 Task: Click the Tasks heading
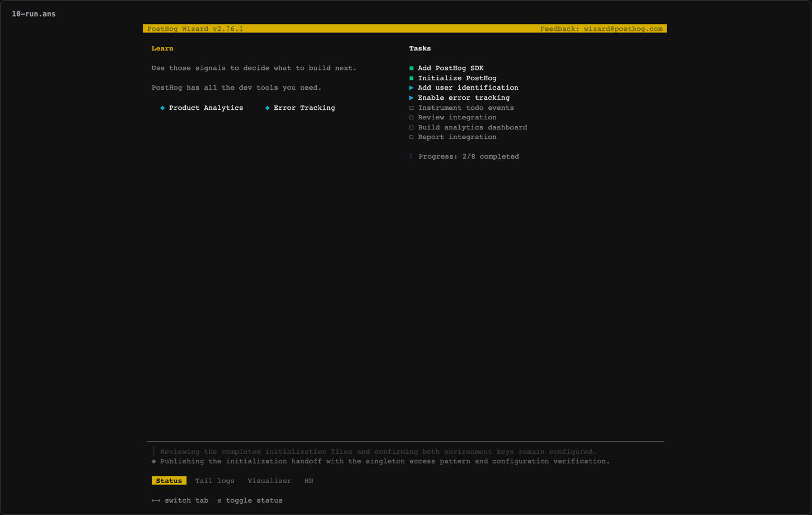coord(420,49)
